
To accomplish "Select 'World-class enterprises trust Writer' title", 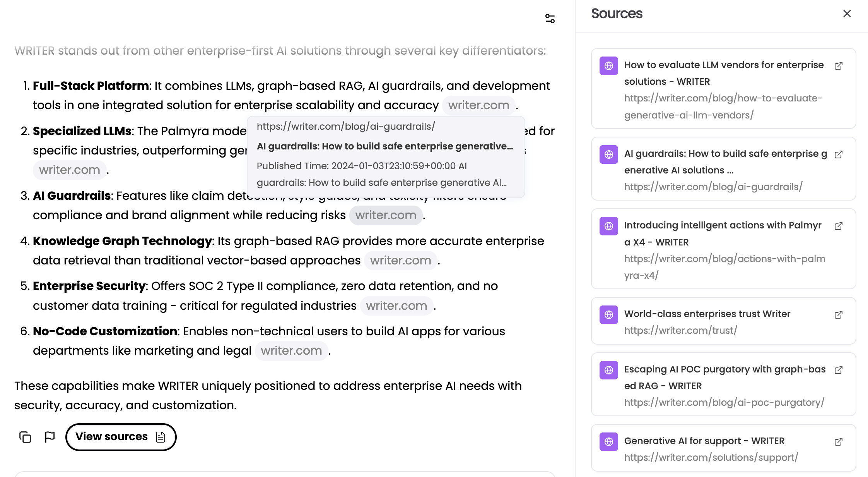I will tap(707, 314).
